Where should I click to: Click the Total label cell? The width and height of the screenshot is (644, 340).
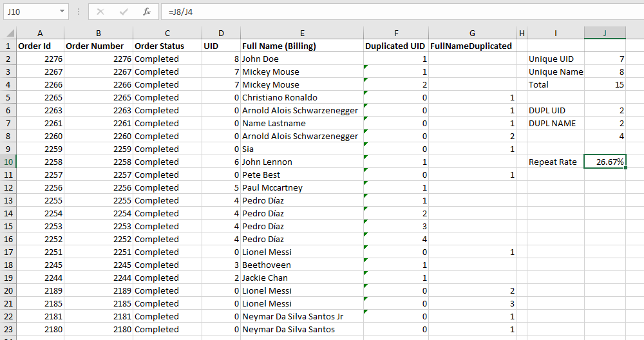coord(556,84)
